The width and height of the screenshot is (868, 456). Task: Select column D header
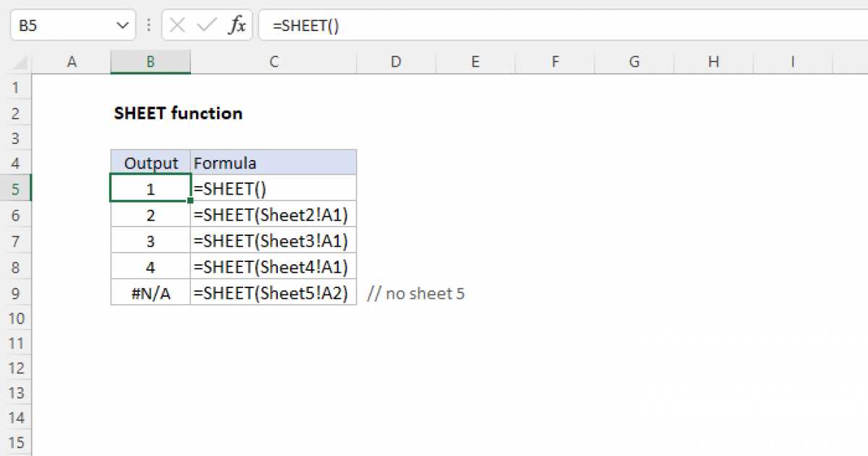[x=396, y=62]
